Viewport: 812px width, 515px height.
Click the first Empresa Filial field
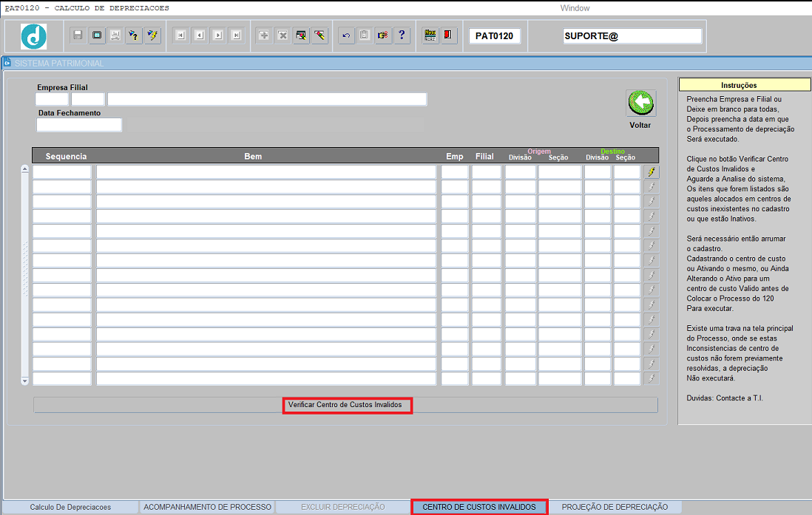[x=52, y=99]
